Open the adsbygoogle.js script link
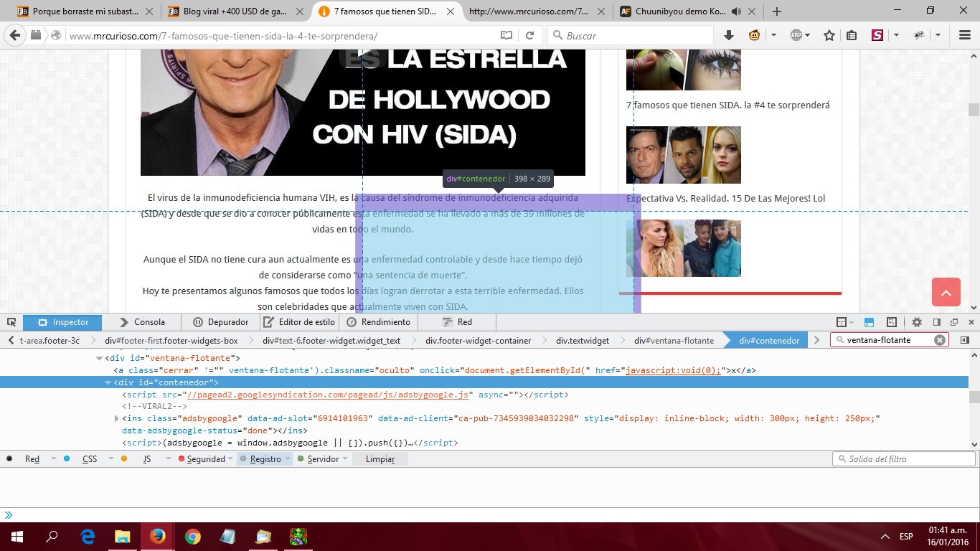The image size is (980, 551). pos(328,395)
